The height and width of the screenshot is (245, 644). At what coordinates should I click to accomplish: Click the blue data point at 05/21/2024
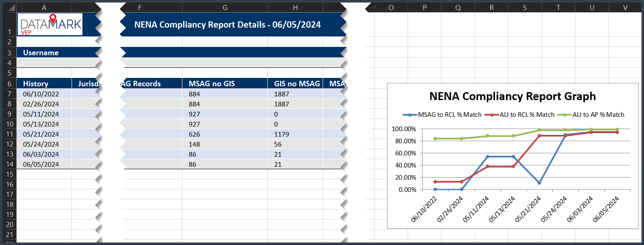(x=539, y=183)
